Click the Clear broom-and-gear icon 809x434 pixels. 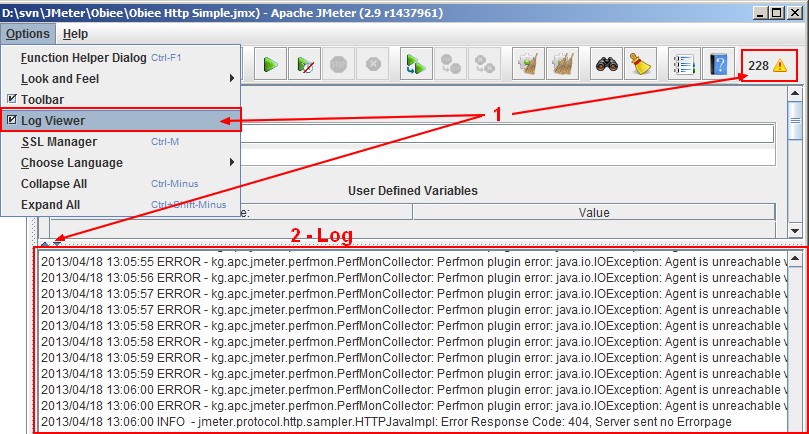pyautogui.click(x=527, y=65)
